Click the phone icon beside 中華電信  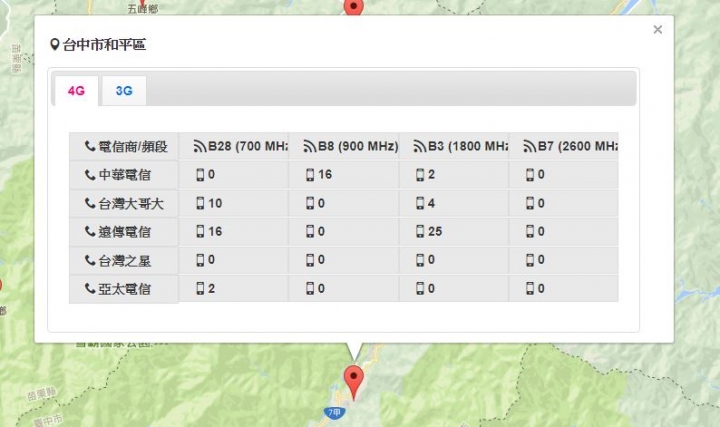click(90, 174)
